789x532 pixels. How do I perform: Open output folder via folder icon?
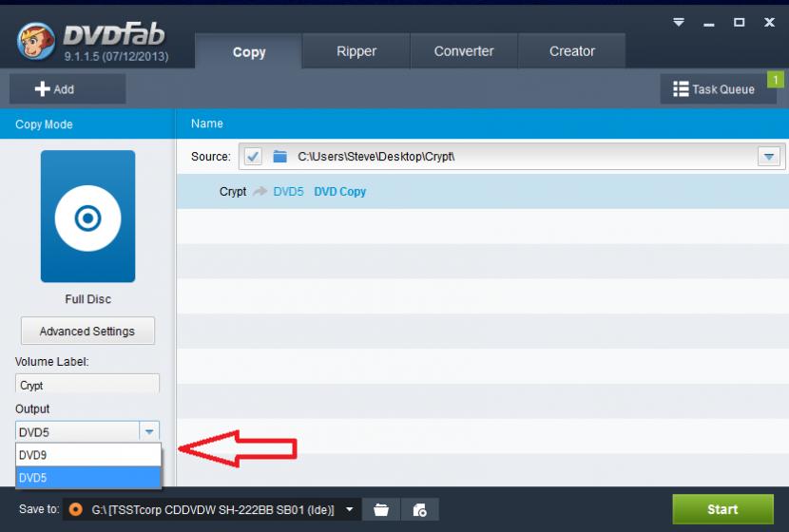(381, 510)
